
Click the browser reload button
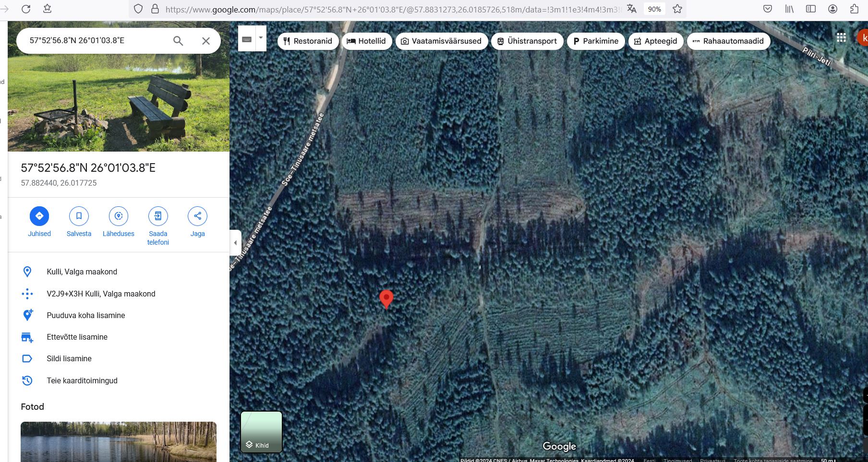[26, 9]
